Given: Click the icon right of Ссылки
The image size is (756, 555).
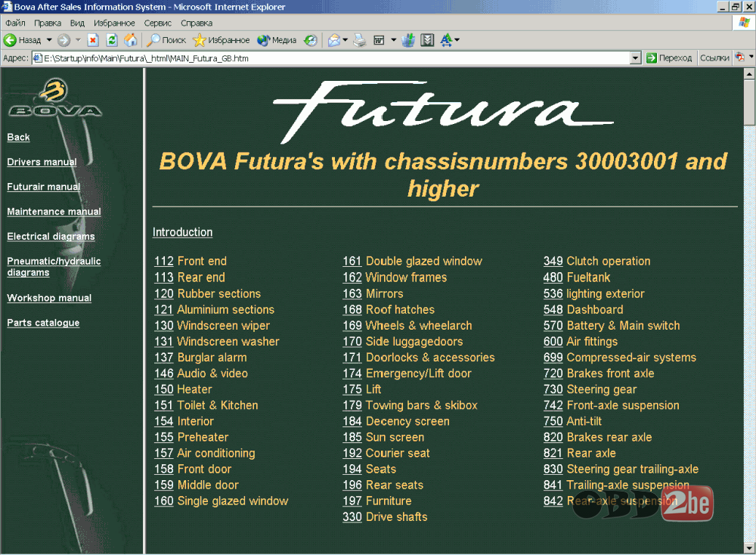Looking at the screenshot, I should coord(739,57).
